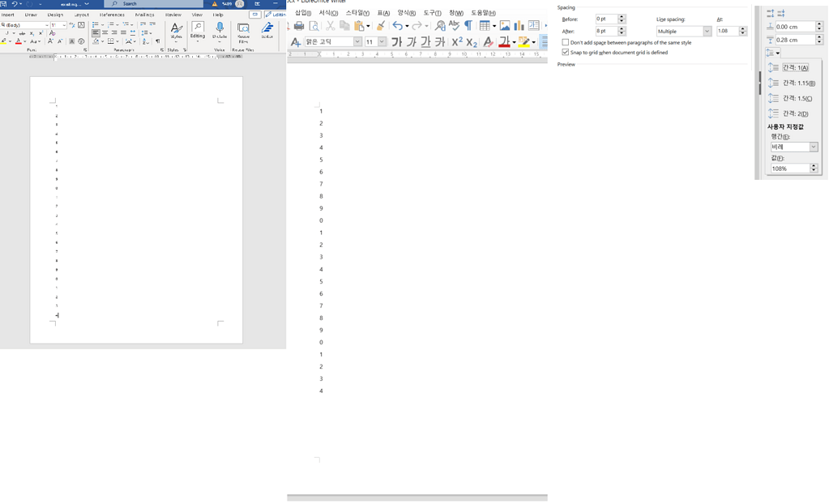Click the Cut scissors icon in LibreOffice

click(331, 25)
